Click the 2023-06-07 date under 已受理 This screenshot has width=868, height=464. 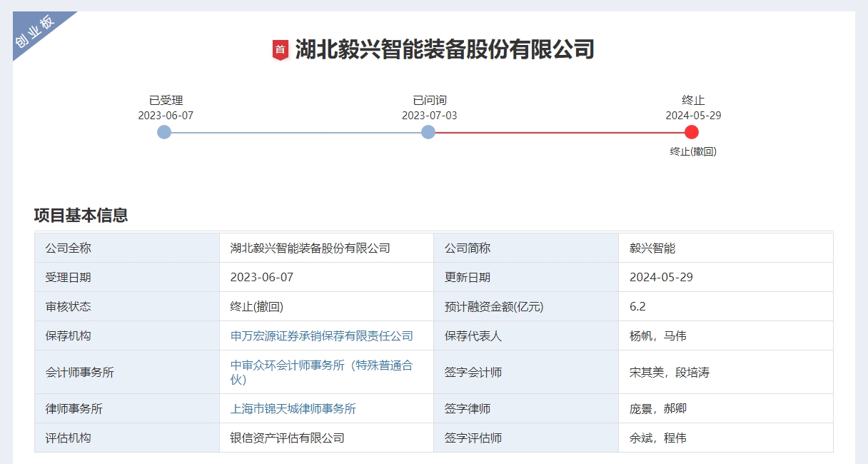pos(166,116)
